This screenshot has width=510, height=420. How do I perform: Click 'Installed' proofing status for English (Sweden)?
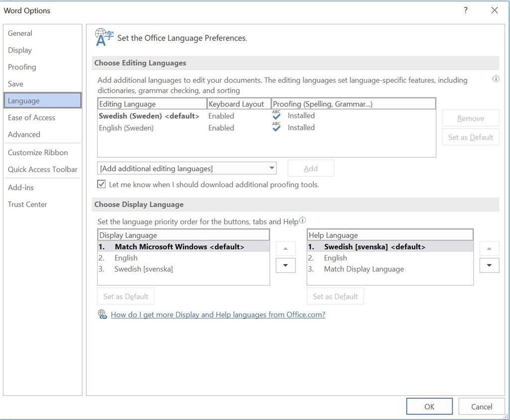pyautogui.click(x=301, y=128)
